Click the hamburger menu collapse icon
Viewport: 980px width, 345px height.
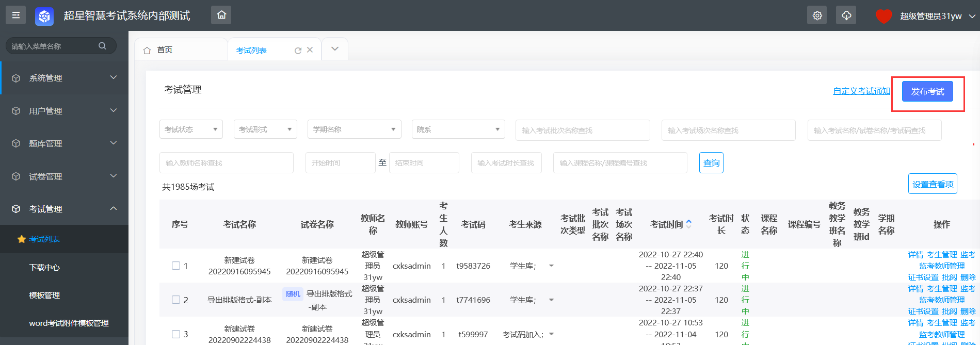[x=15, y=15]
